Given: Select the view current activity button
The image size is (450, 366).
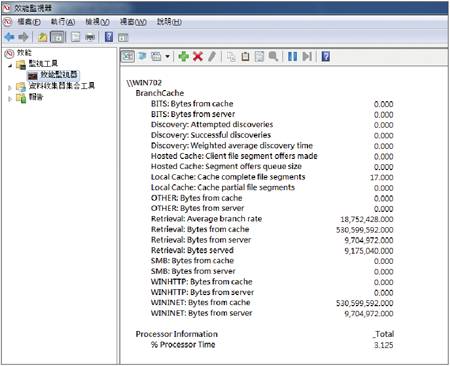Looking at the screenshot, I should click(127, 57).
